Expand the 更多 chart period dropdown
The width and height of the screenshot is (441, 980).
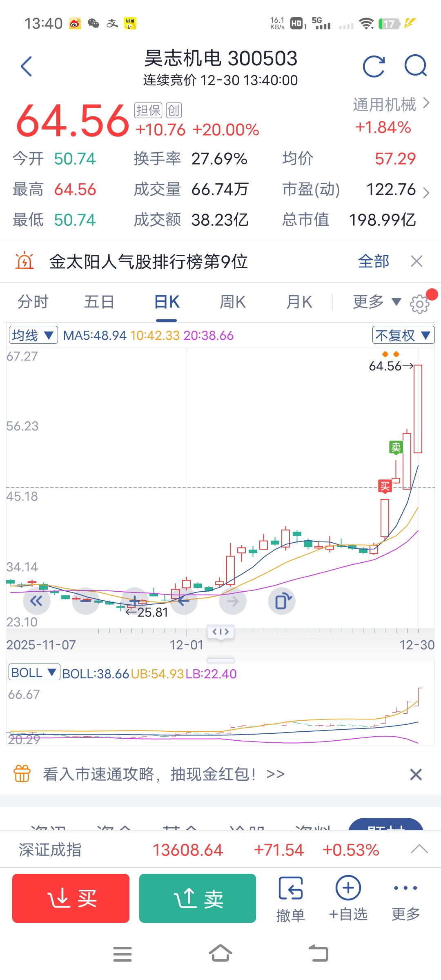[376, 302]
